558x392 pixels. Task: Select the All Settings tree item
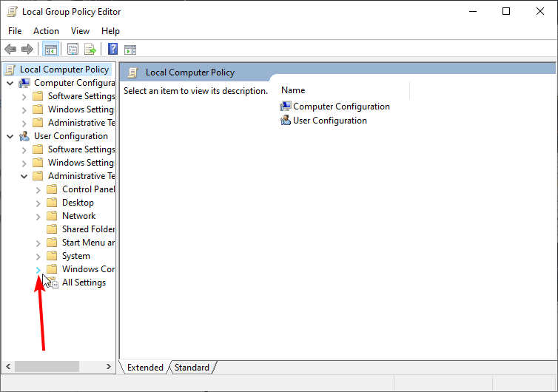click(x=84, y=283)
